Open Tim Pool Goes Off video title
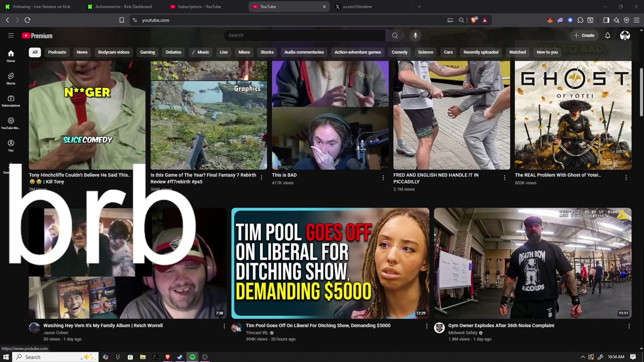Image resolution: width=644 pixels, height=362 pixels. pyautogui.click(x=318, y=326)
